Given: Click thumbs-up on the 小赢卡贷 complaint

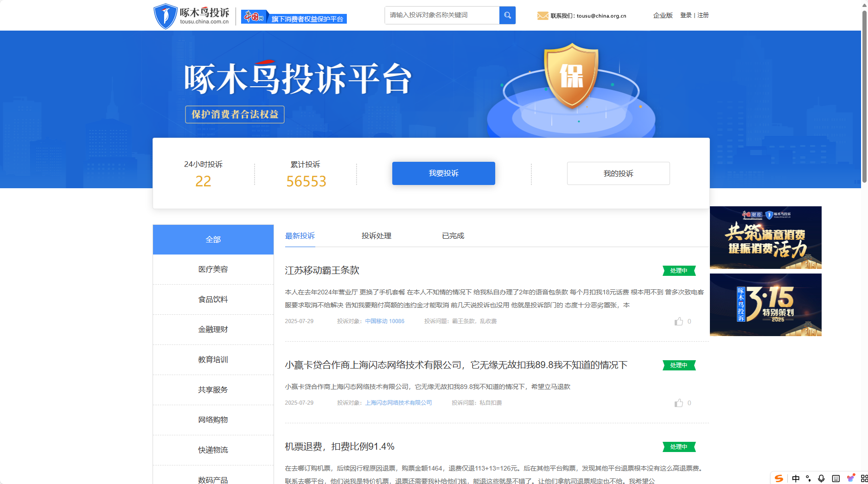Looking at the screenshot, I should pyautogui.click(x=679, y=403).
